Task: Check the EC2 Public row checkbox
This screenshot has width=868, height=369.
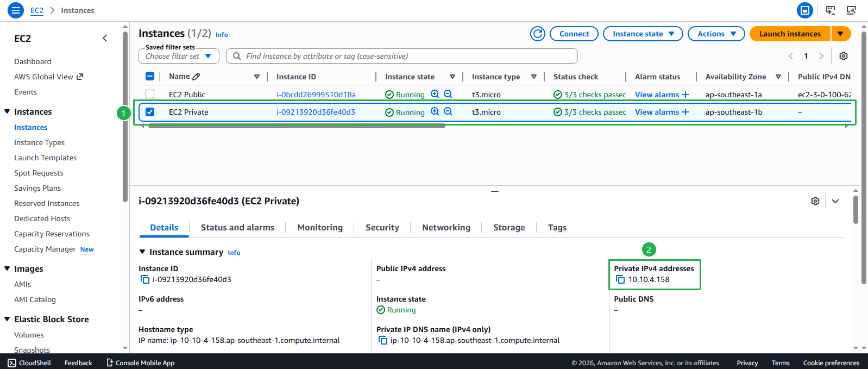Action: (150, 94)
